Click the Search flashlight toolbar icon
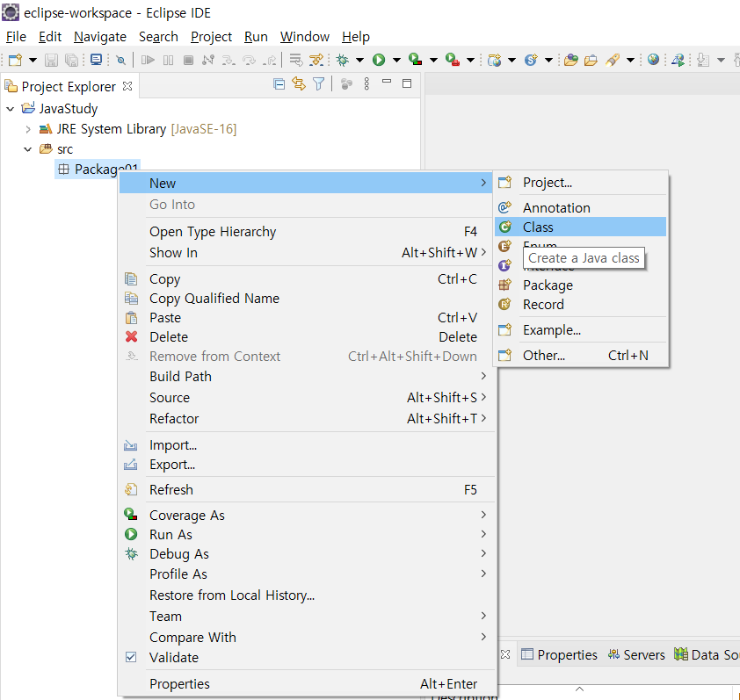Image resolution: width=740 pixels, height=700 pixels. [613, 60]
